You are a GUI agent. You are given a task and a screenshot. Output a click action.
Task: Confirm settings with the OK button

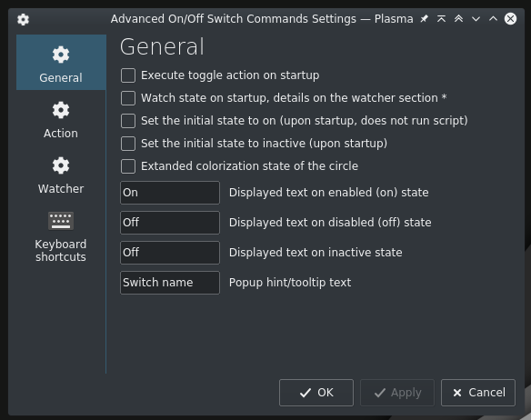(316, 393)
